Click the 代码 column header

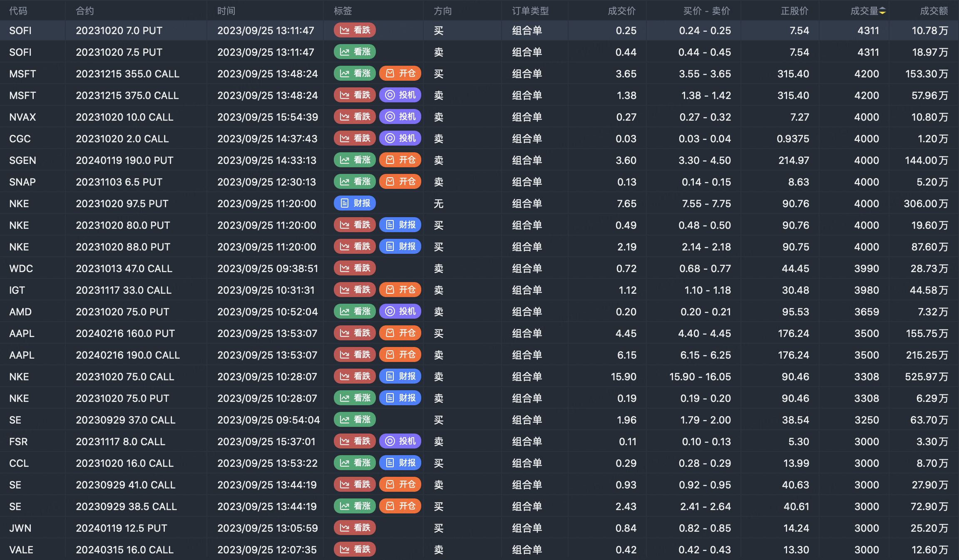(x=18, y=11)
